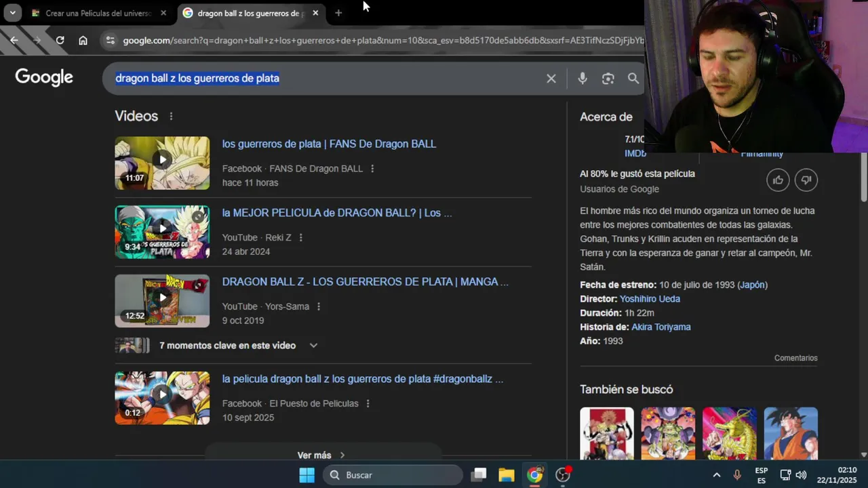Open la pelicula dragon ball z link
The image size is (868, 488).
coord(363,380)
